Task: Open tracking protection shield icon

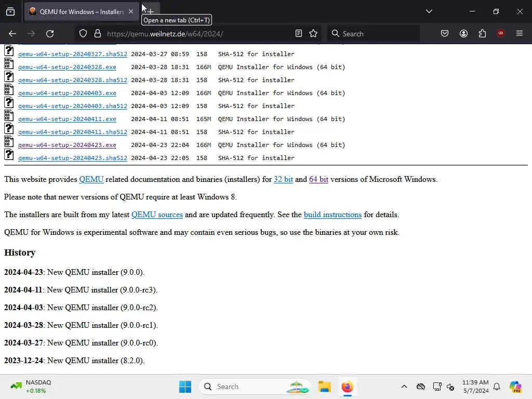Action: click(x=83, y=34)
